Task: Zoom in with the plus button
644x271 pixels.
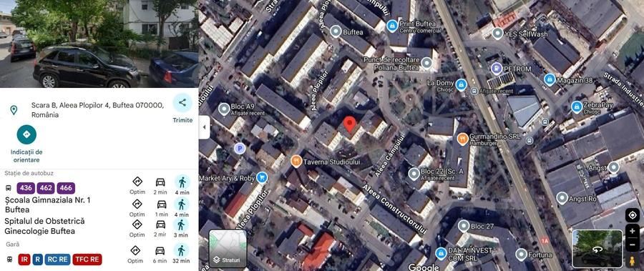Action: coord(632,231)
